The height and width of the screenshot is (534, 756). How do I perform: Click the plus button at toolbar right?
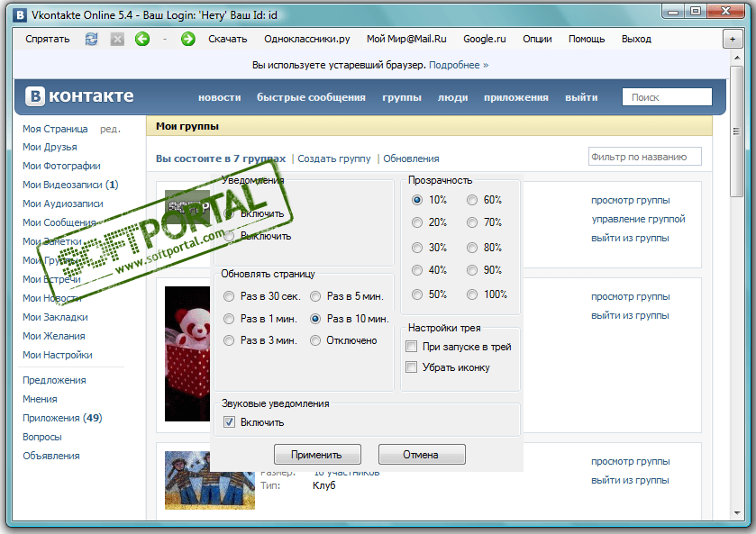pos(733,40)
